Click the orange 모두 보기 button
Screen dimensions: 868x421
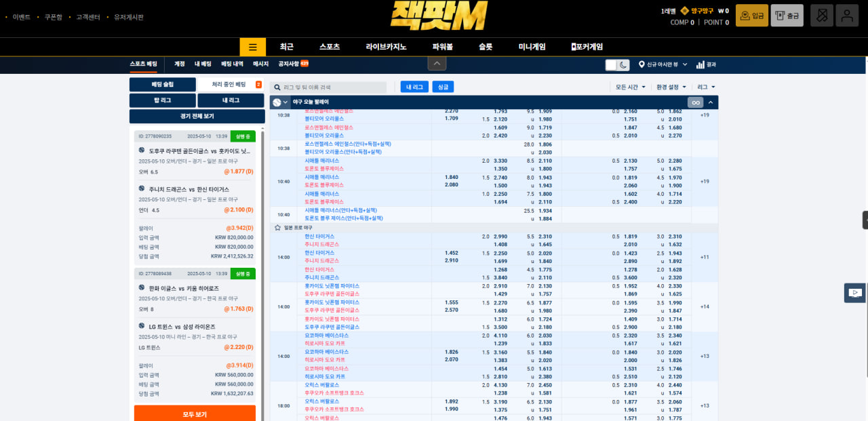[x=195, y=414]
